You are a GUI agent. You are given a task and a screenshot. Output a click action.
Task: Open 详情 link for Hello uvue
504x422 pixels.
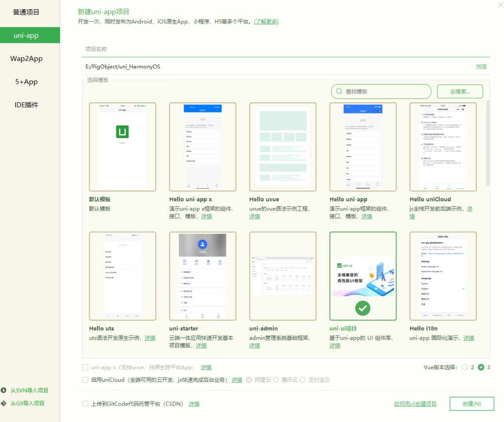[x=254, y=216]
